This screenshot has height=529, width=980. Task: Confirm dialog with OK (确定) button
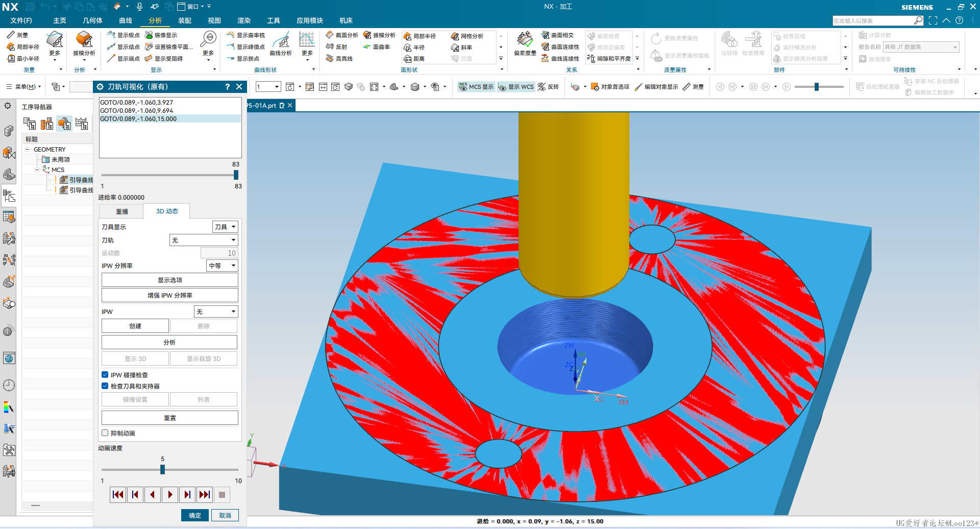195,515
